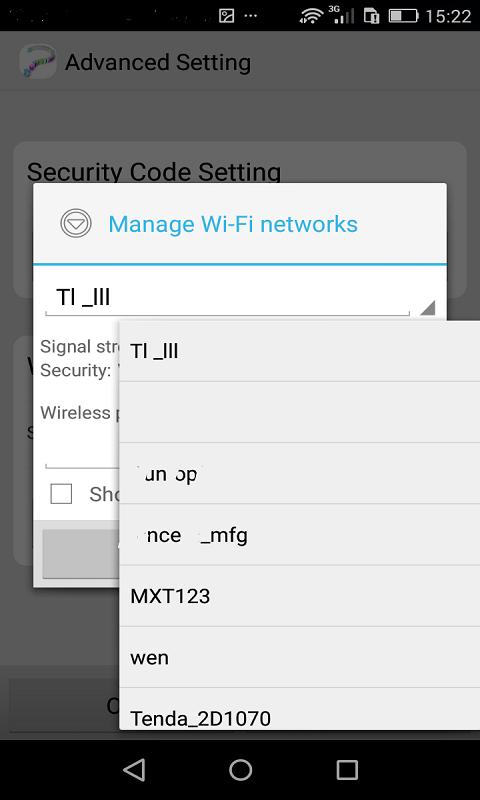Toggle the Show password checkbox
Screen dimensions: 480x800
tap(61, 493)
